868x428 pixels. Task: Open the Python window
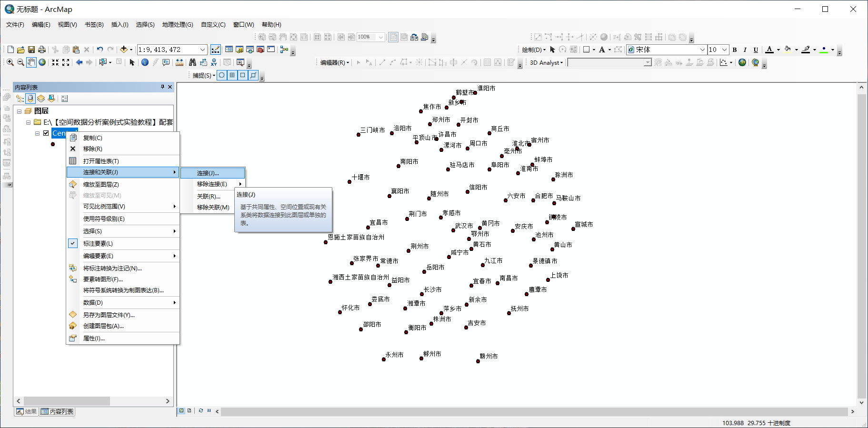pyautogui.click(x=271, y=50)
